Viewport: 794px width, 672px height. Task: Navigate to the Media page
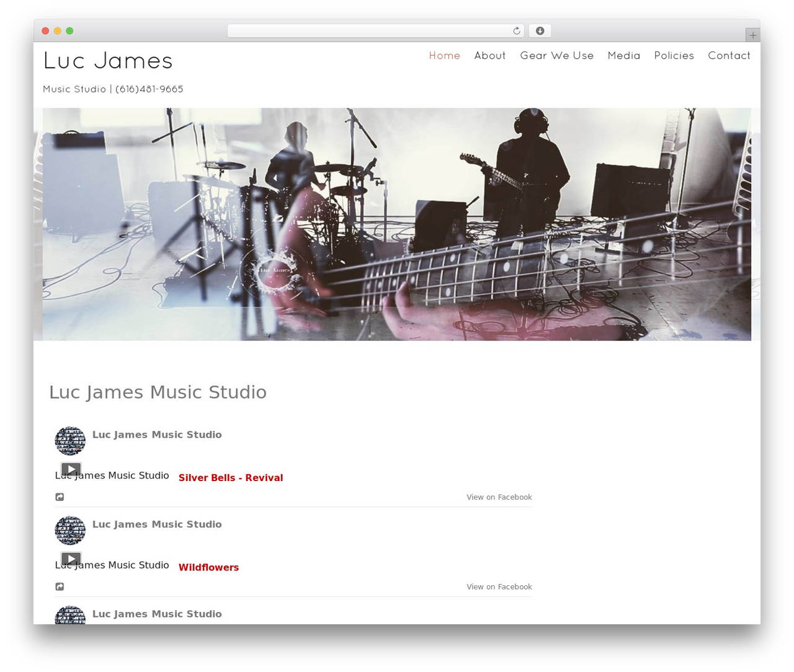click(624, 56)
